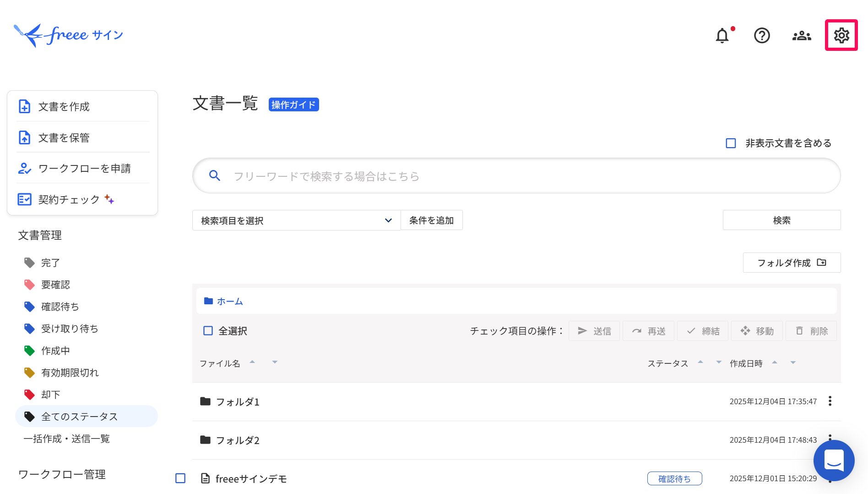Open フォルダ2 folder row

click(516, 440)
